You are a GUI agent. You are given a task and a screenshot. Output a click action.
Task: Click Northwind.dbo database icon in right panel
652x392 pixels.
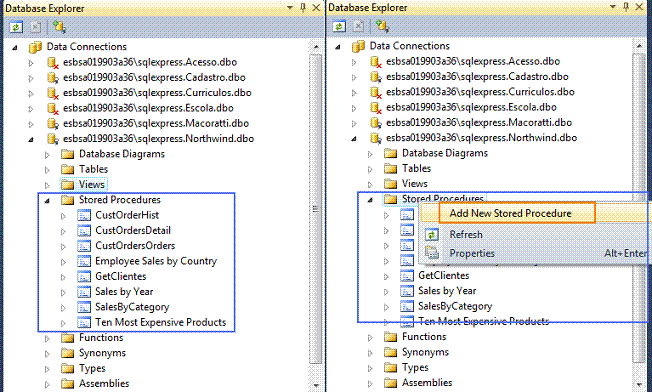pyautogui.click(x=375, y=138)
